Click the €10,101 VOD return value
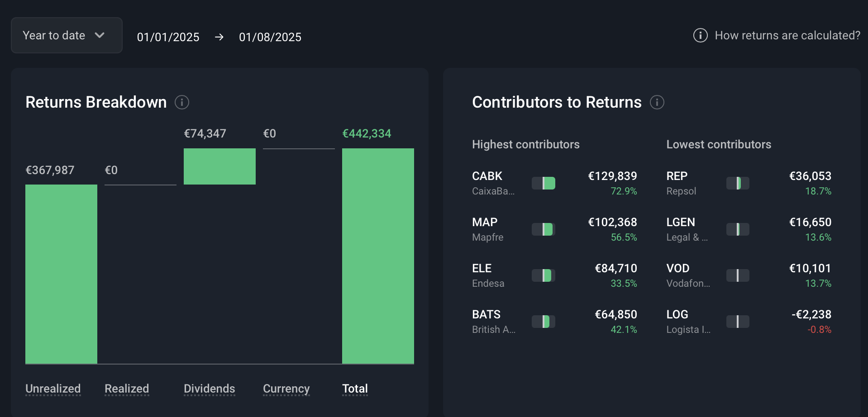Viewport: 868px width, 417px height. click(810, 268)
